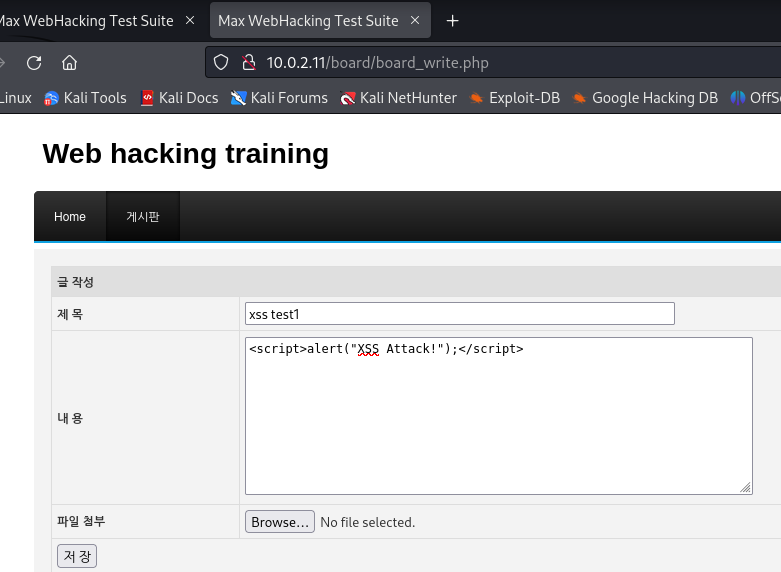Screen dimensions: 781x572
Task: Open Exploit-DB bookmark
Action: pos(515,98)
